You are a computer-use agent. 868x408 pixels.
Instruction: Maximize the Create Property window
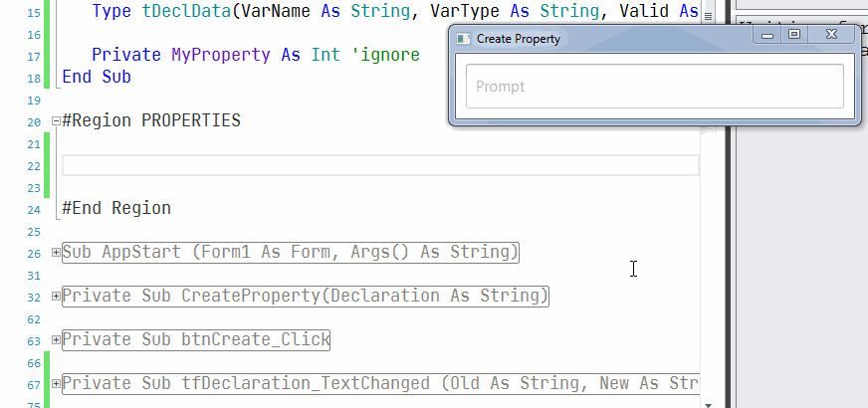pos(793,36)
